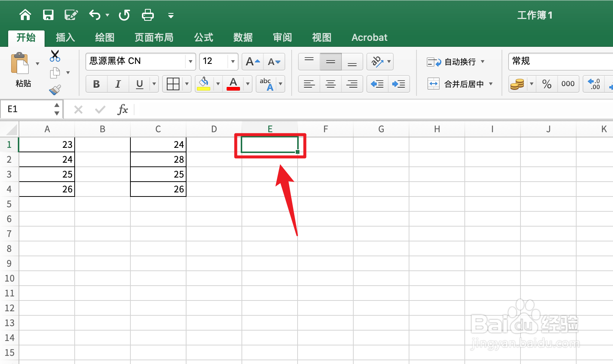The image size is (613, 364).
Task: Expand the copy options arrow
Action: [x=68, y=73]
